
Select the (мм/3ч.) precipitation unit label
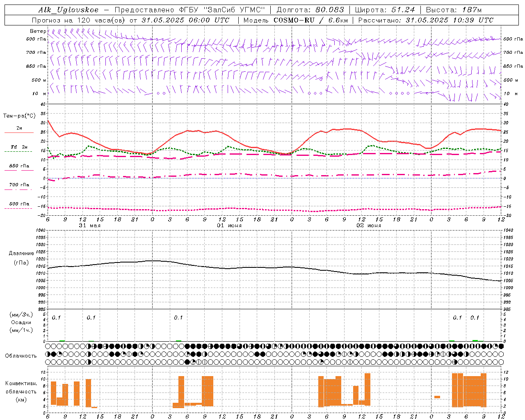tap(21, 315)
